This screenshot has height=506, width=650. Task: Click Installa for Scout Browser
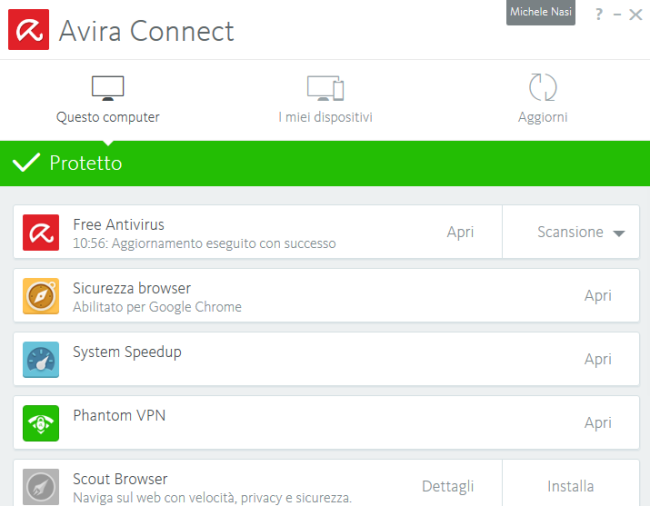[x=571, y=486]
